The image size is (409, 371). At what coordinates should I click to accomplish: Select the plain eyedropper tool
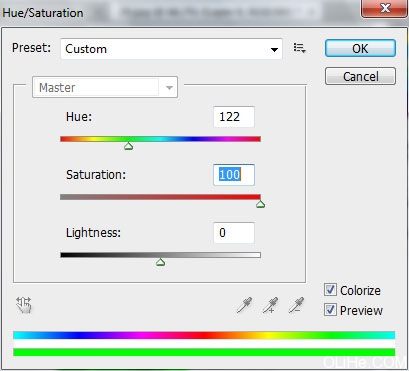click(244, 305)
